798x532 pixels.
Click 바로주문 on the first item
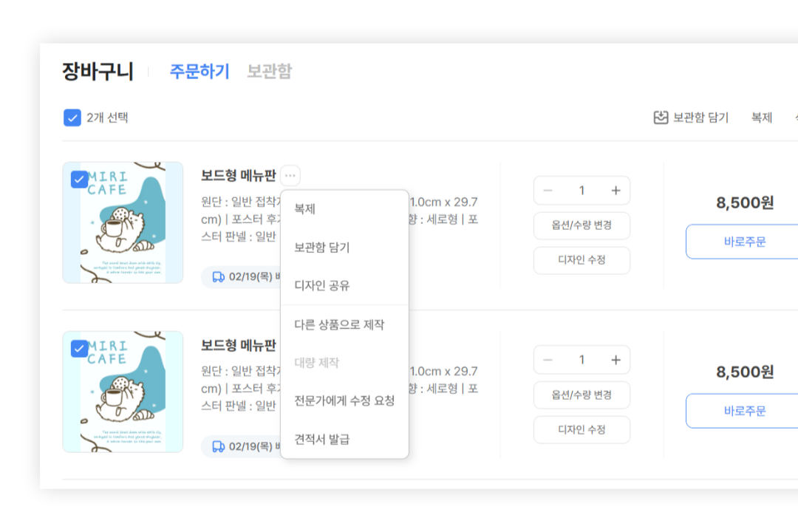[x=746, y=242]
